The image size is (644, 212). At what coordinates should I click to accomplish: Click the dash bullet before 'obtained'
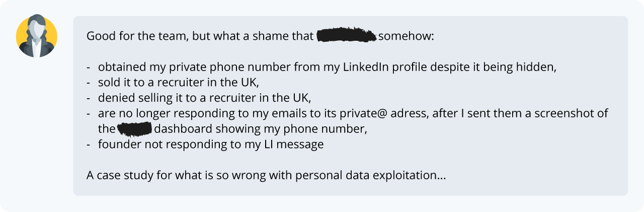click(89, 67)
